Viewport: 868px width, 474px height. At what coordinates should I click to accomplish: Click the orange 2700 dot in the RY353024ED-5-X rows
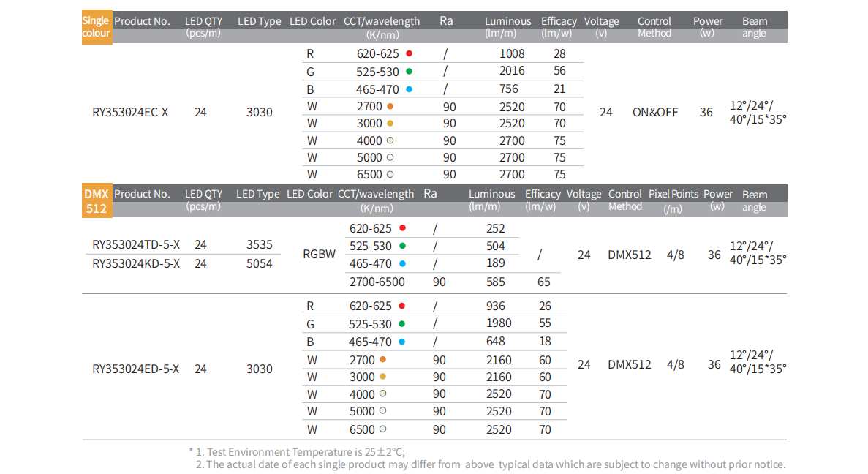coord(382,360)
